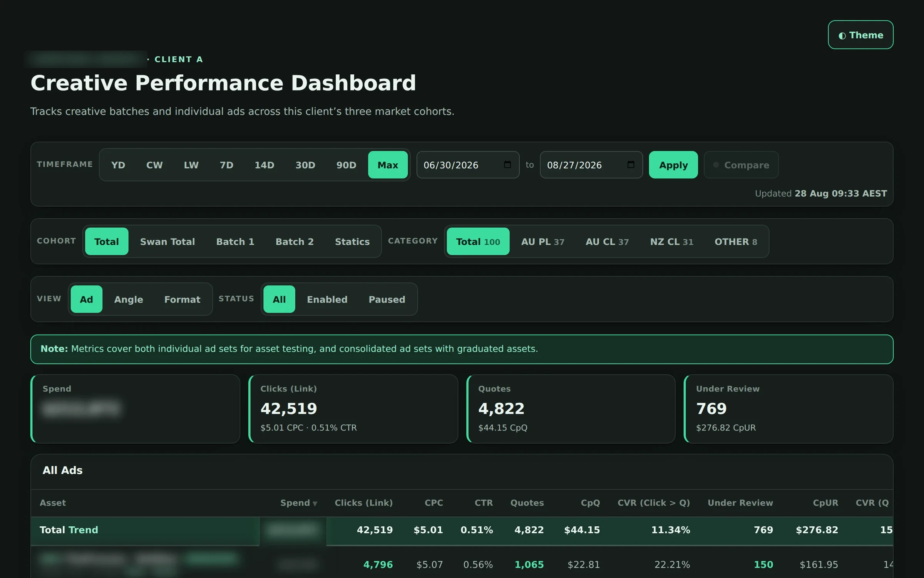
Task: Select the YD timeframe
Action: [118, 165]
